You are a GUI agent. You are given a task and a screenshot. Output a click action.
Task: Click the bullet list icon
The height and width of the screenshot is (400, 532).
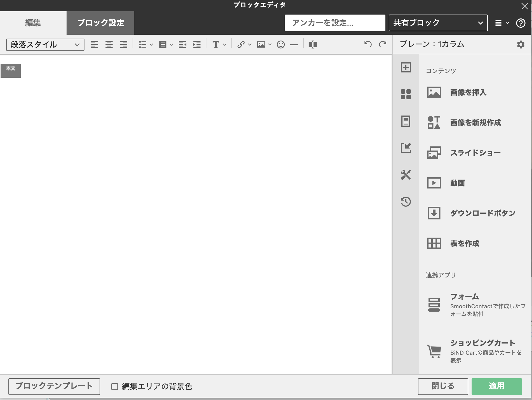pyautogui.click(x=143, y=44)
